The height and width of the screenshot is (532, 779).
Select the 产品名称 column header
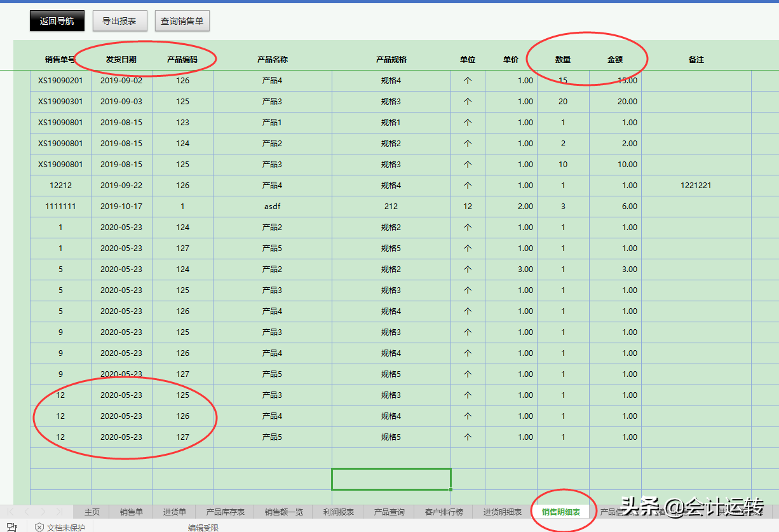pos(273,60)
